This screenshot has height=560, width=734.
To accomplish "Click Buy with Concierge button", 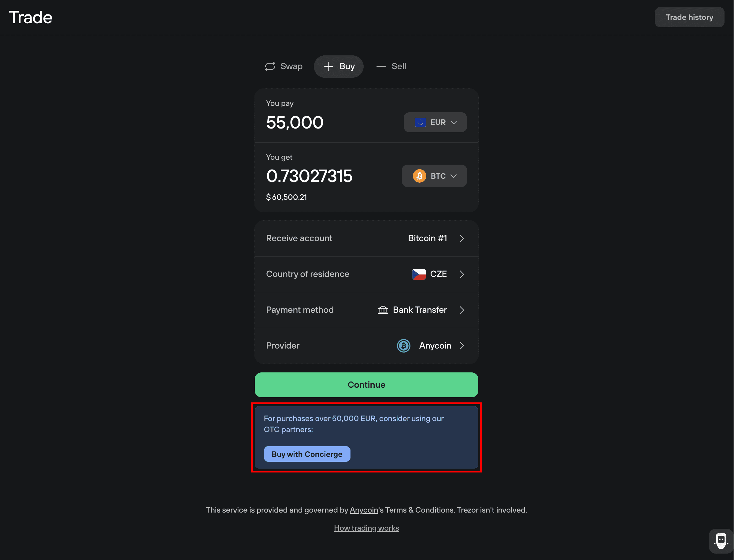I will [x=307, y=454].
